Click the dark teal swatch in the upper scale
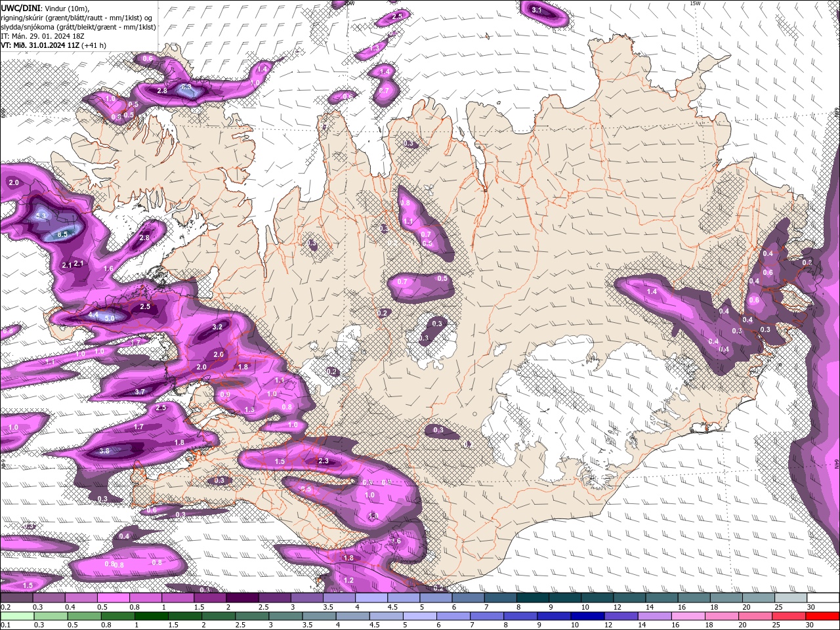The image size is (840, 630). [x=533, y=598]
